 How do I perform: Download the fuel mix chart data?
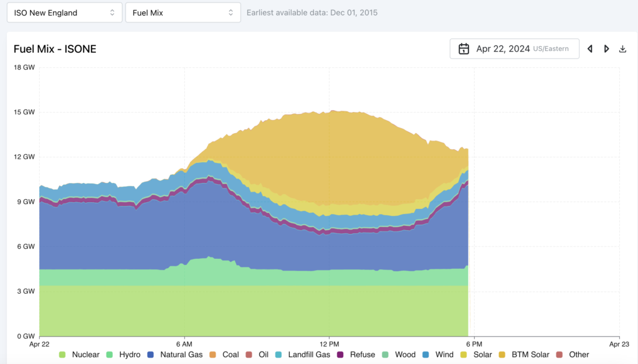622,49
